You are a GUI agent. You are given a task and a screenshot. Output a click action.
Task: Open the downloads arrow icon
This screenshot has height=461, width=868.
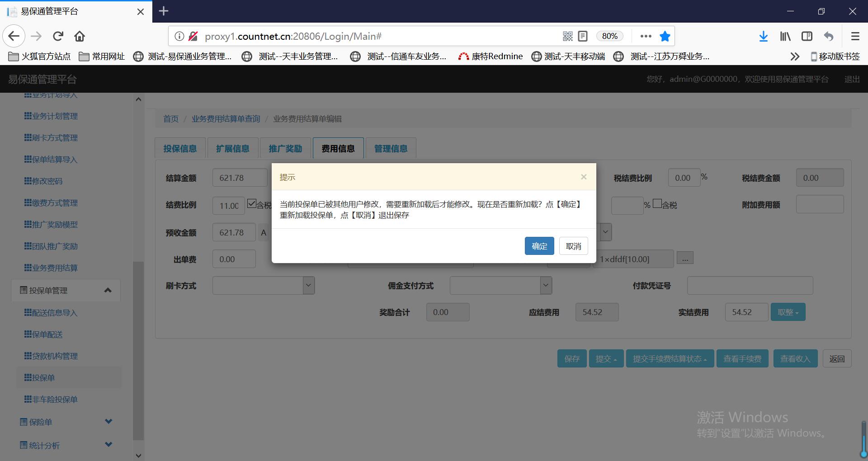763,36
